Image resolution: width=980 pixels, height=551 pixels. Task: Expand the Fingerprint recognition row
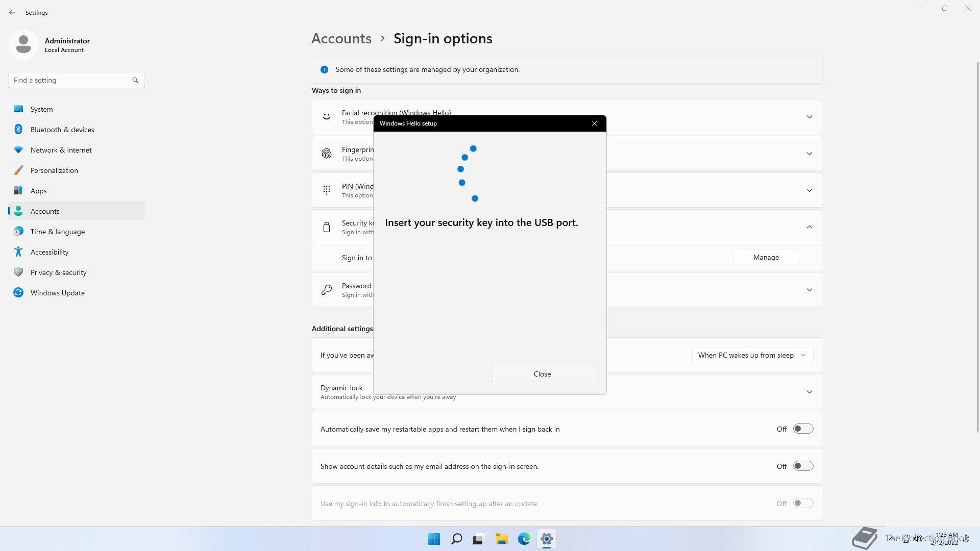(x=810, y=154)
